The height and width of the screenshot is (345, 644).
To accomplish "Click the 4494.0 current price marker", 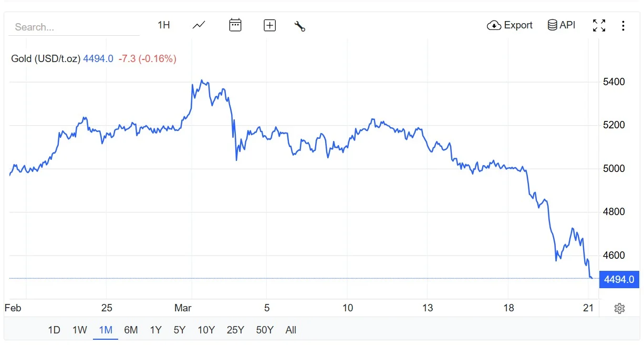I will point(619,279).
